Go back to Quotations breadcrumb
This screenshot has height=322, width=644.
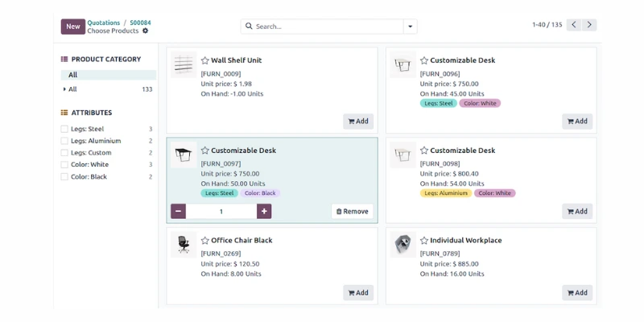(104, 23)
